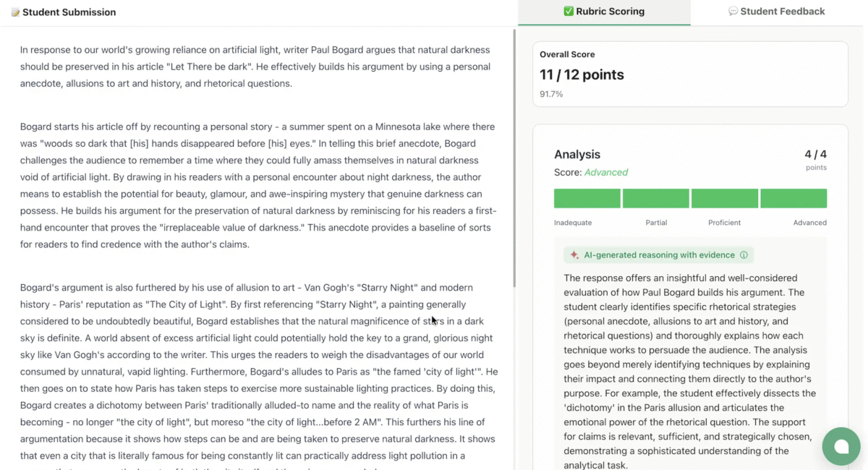This screenshot has width=868, height=470.
Task: Set Analysis score to the Inadequate segment
Action: 587,199
